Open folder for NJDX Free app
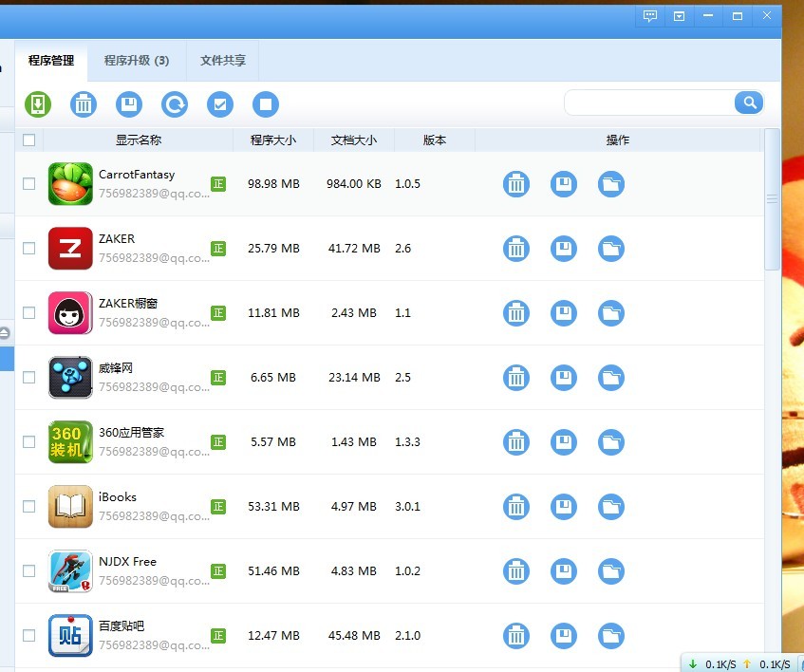 [611, 571]
